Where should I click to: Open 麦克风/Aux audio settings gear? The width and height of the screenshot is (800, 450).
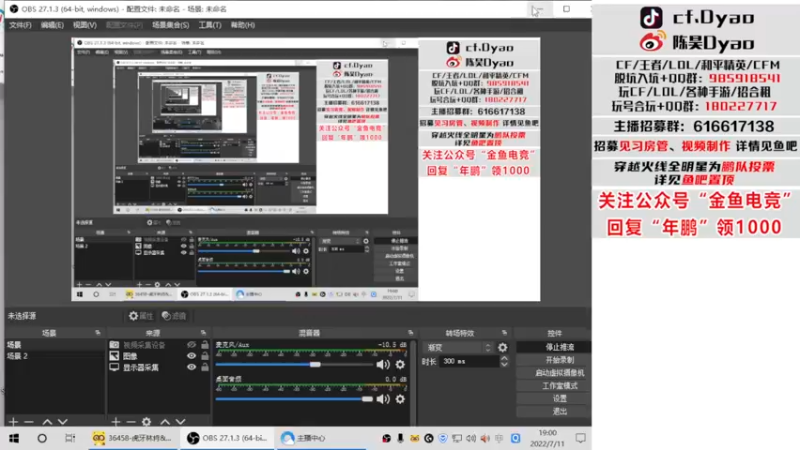(400, 364)
